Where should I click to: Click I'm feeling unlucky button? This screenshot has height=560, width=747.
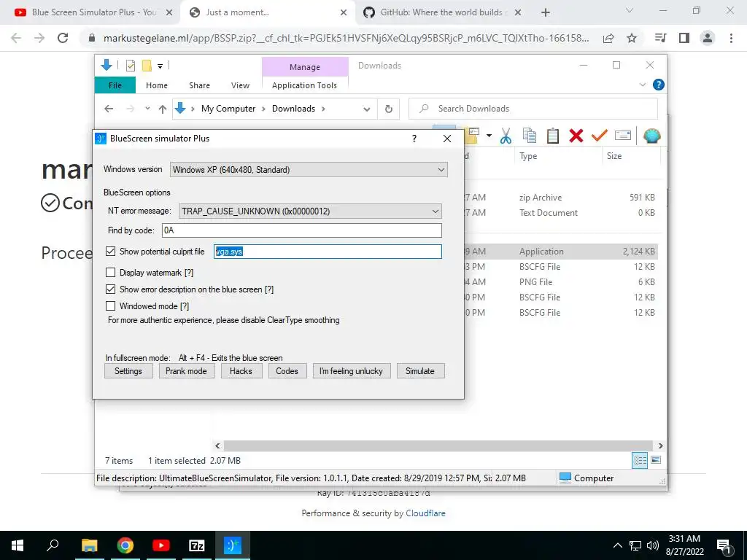(x=351, y=371)
